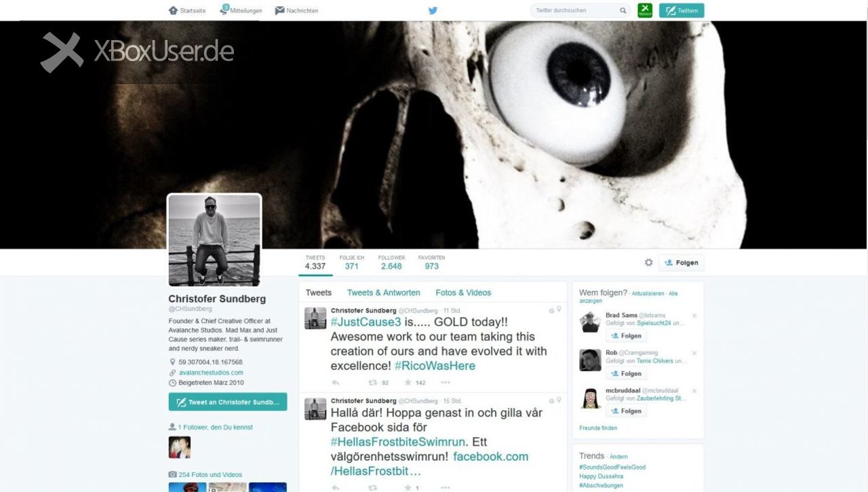Click the #HellasFrostbiteSwimrun hashtag

click(397, 442)
